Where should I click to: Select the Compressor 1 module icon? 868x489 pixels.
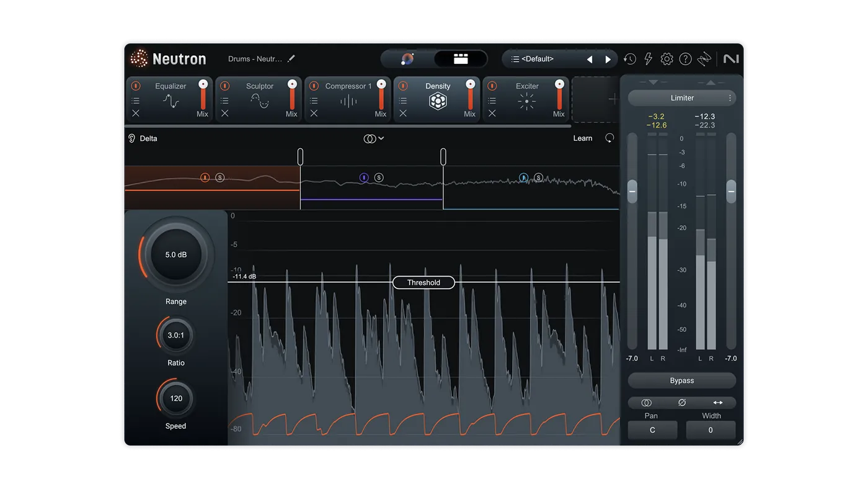coord(349,101)
